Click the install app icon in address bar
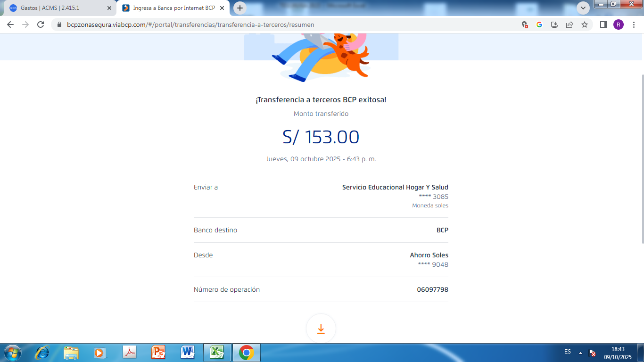This screenshot has height=362, width=644. (554, 25)
